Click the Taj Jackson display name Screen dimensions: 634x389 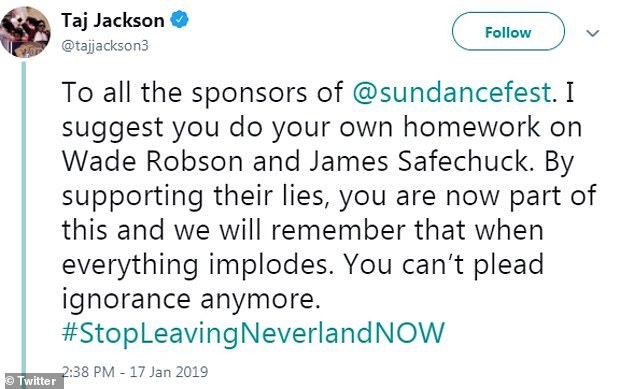[113, 20]
